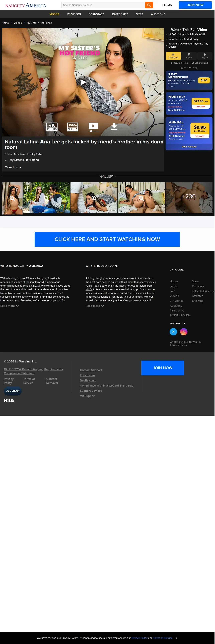The image size is (215, 644).
Task: Select the Credit Card payment option
Action: pyautogui.click(x=174, y=56)
